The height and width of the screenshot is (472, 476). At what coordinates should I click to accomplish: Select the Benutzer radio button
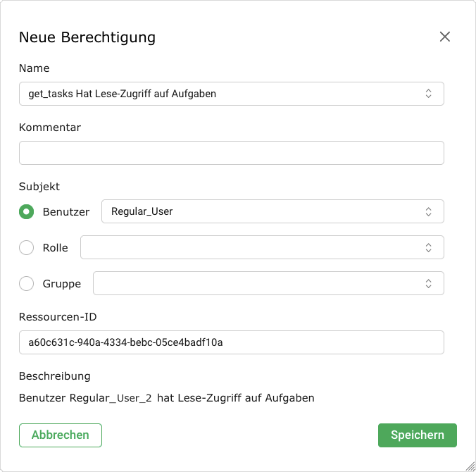(x=27, y=211)
